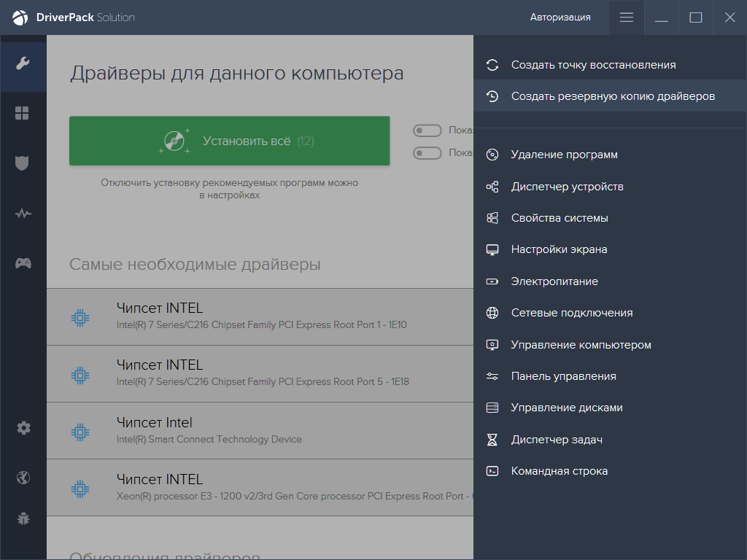This screenshot has height=560, width=747.
Task: Open DriverPack settings gear icon
Action: [x=23, y=428]
